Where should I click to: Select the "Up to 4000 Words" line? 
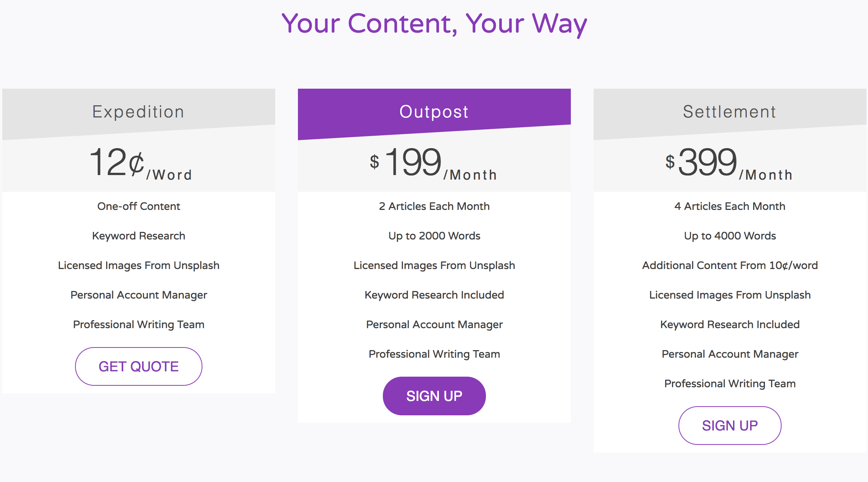coord(730,236)
